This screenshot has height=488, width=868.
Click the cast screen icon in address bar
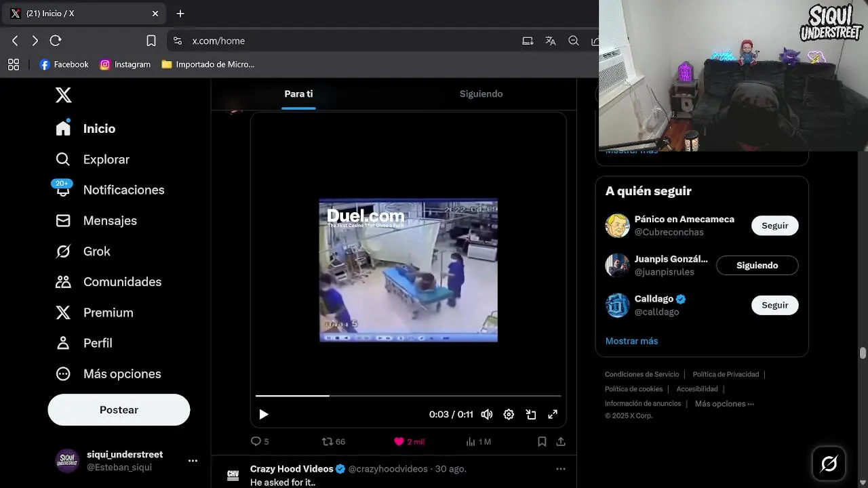(x=528, y=41)
